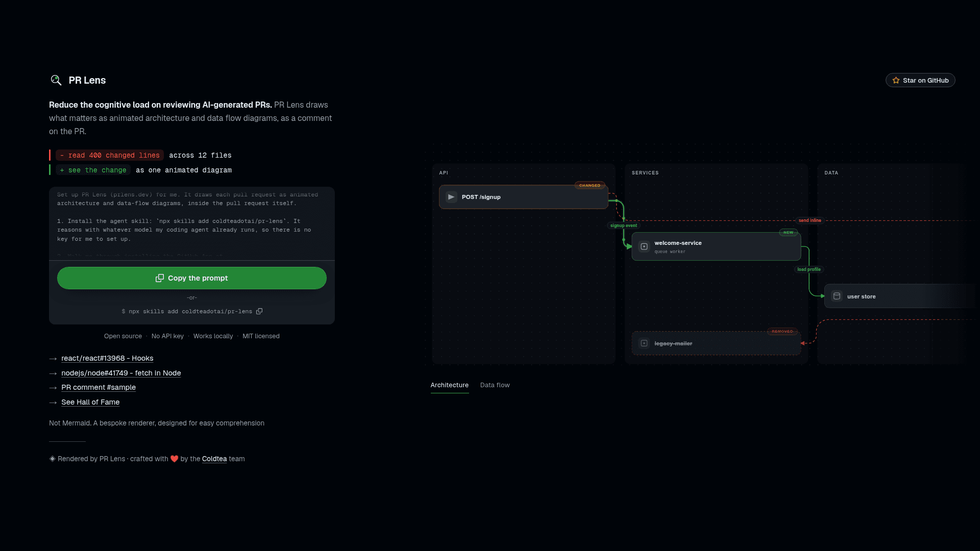Image resolution: width=980 pixels, height=551 pixels.
Task: Click the prompt text box
Action: pyautogui.click(x=192, y=223)
